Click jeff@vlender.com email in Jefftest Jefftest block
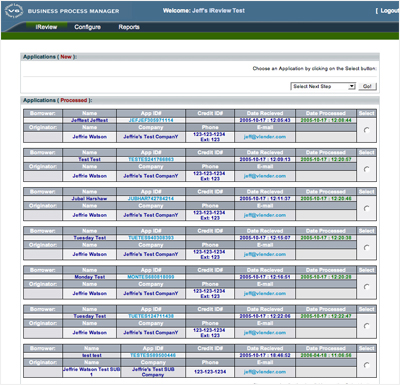Screen dimensions: 400x385 (265, 137)
